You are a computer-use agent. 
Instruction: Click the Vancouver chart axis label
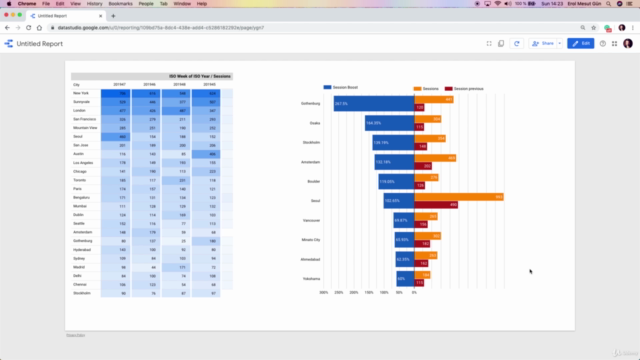point(311,220)
